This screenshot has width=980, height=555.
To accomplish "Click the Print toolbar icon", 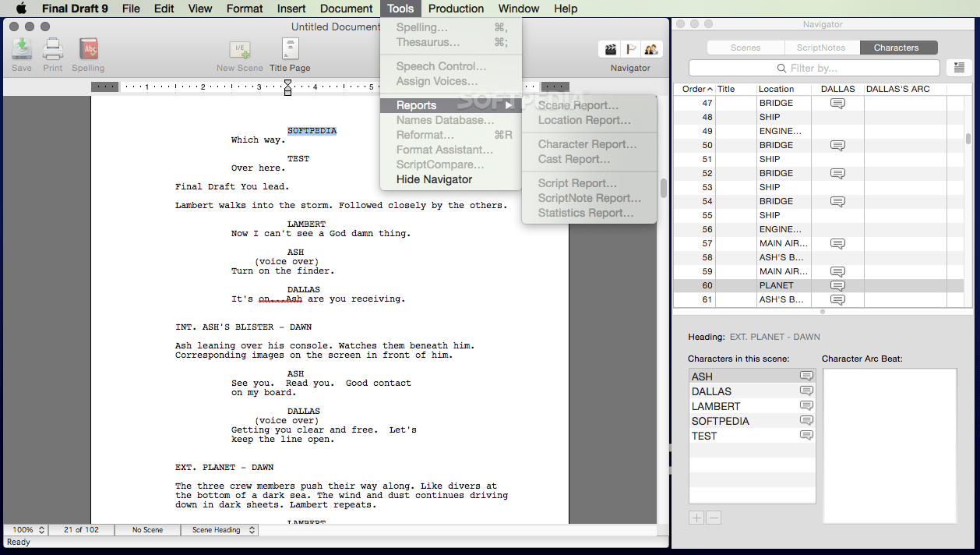I will [53, 49].
